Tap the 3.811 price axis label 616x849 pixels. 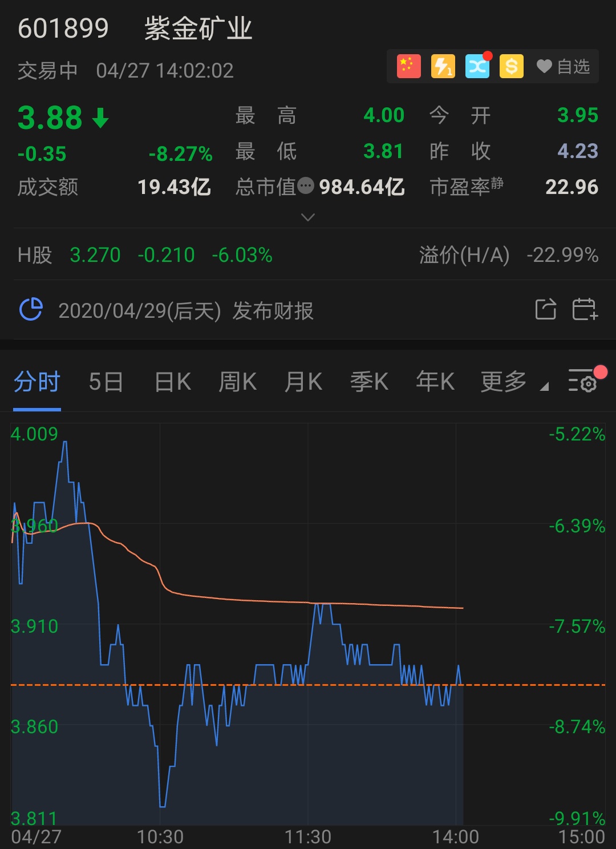[34, 819]
